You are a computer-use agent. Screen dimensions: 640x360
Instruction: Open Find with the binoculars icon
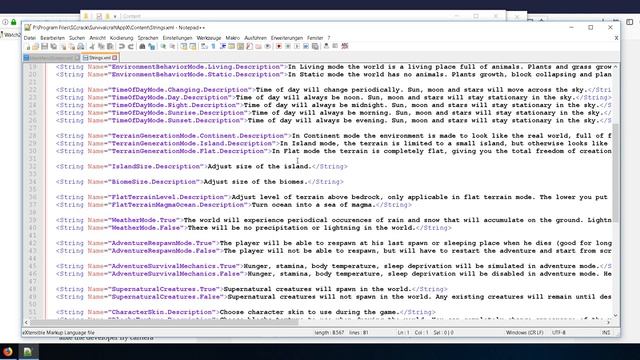(x=142, y=46)
